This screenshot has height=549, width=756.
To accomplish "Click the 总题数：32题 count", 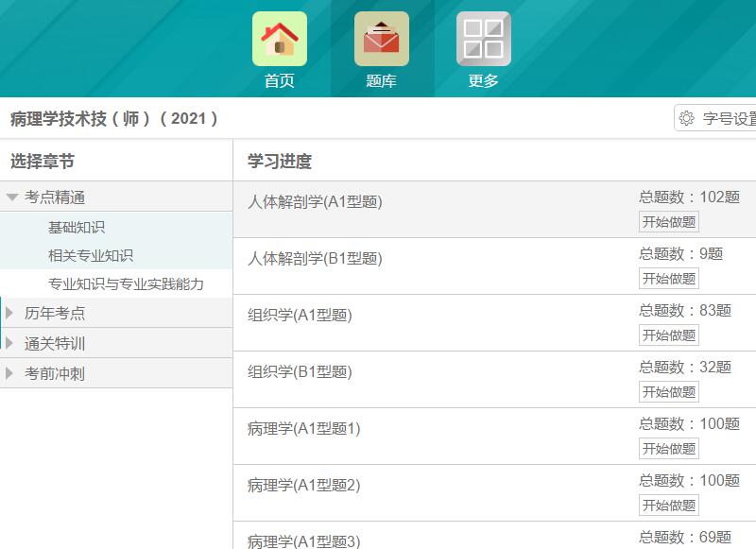I will point(685,368).
